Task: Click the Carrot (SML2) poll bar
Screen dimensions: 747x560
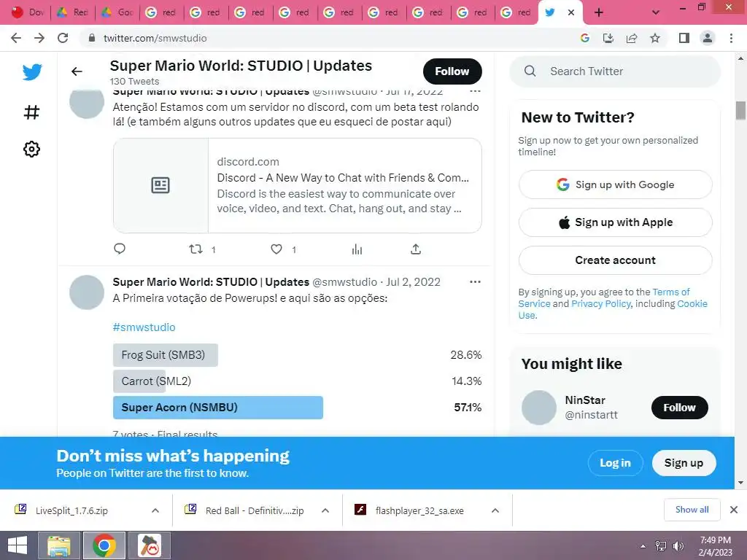Action: [139, 381]
